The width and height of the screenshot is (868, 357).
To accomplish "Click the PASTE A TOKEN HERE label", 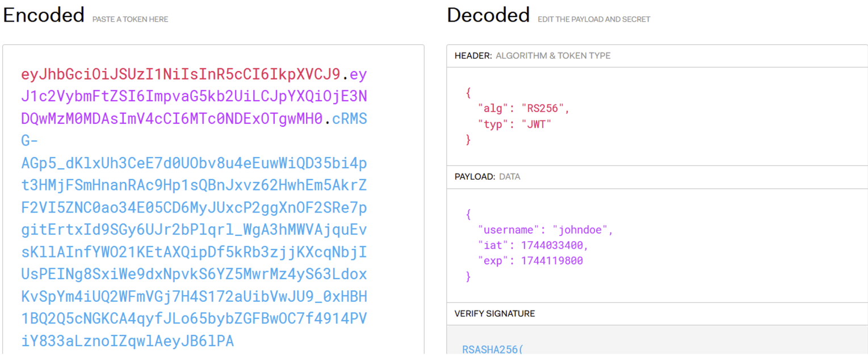I will (x=129, y=19).
